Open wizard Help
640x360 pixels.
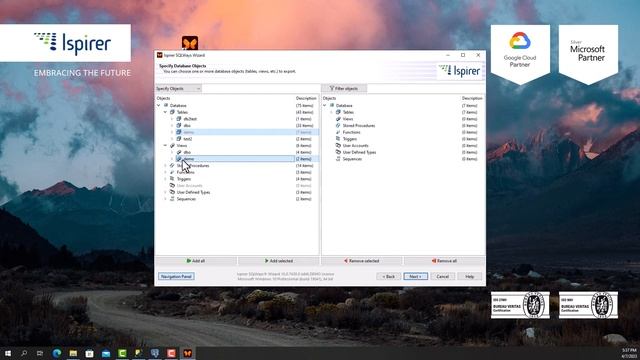click(469, 276)
